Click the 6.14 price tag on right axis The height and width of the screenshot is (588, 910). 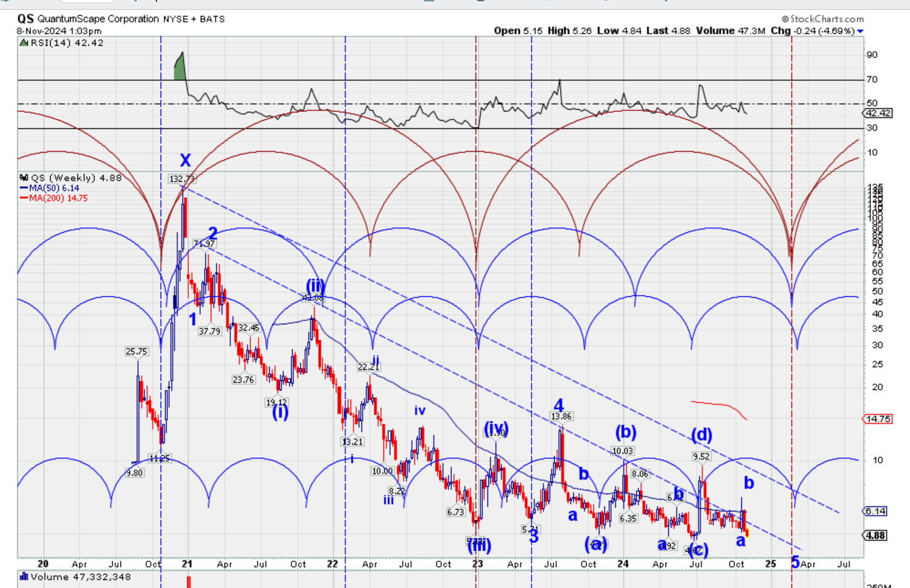[x=876, y=511]
